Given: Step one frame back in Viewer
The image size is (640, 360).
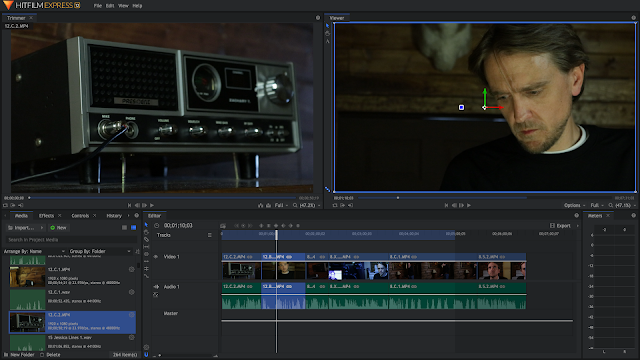Looking at the screenshot, I should (454, 205).
